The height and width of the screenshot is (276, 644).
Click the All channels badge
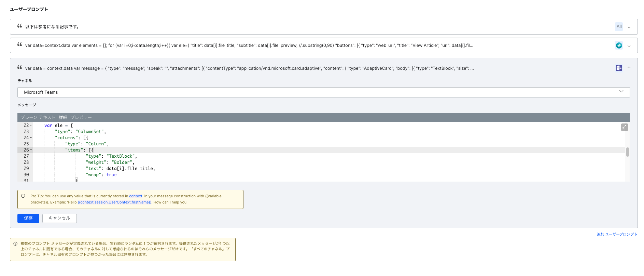tap(619, 27)
